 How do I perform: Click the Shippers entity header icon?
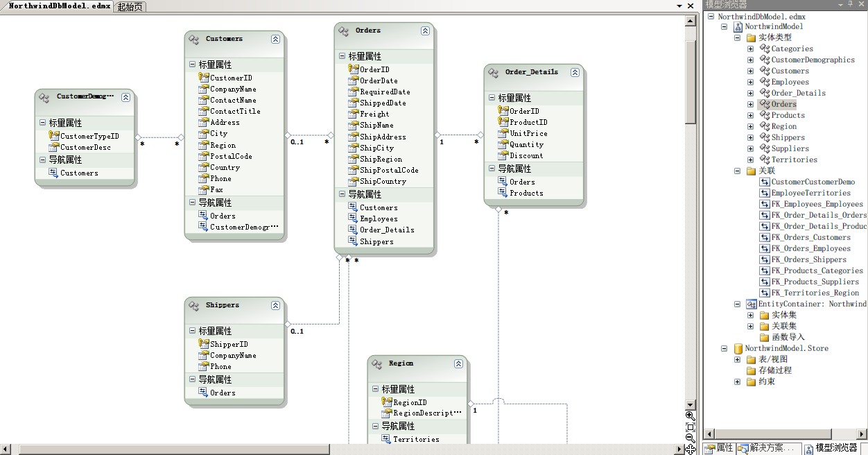point(195,306)
